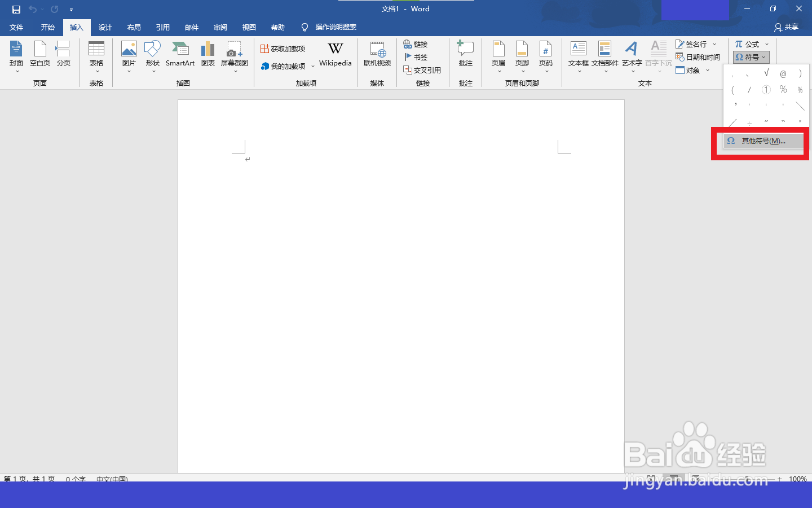Switch to the 开始 ribbon tab

pos(47,27)
